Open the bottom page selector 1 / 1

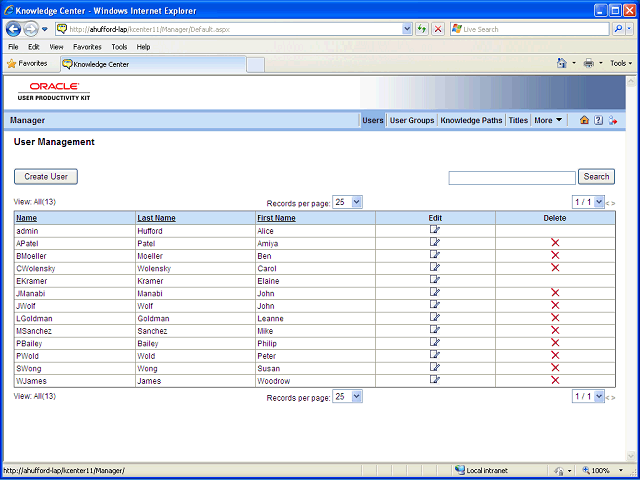tap(588, 396)
